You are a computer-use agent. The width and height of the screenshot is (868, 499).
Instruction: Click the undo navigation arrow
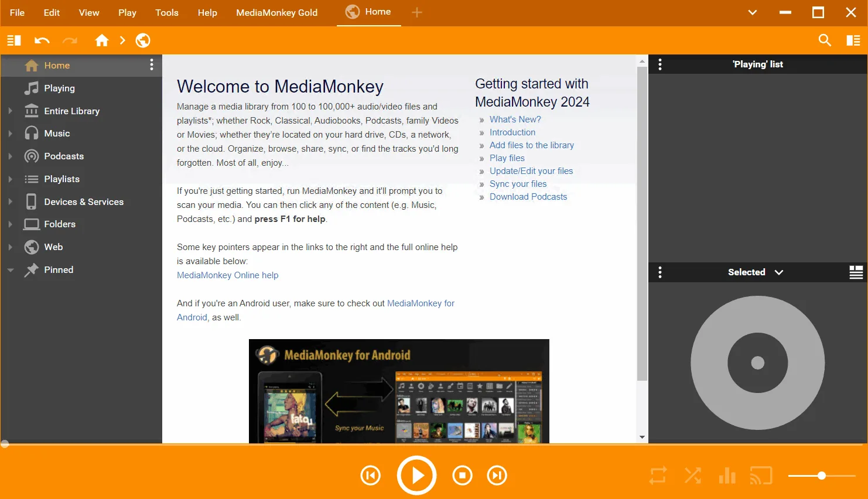(x=42, y=40)
